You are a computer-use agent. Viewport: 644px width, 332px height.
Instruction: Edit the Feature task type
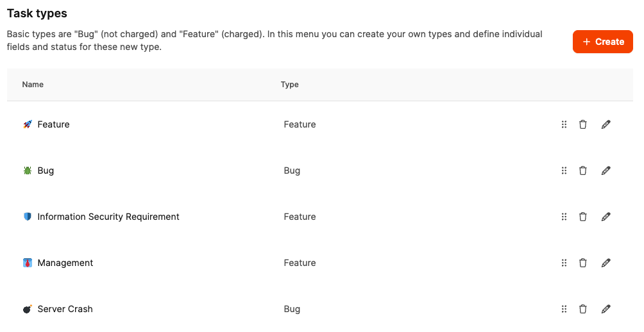606,124
